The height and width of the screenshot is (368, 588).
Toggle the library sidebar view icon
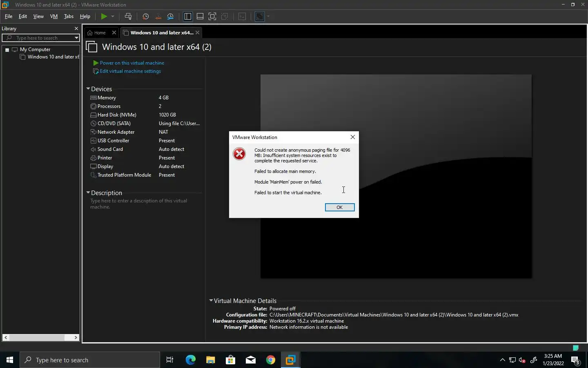point(188,16)
